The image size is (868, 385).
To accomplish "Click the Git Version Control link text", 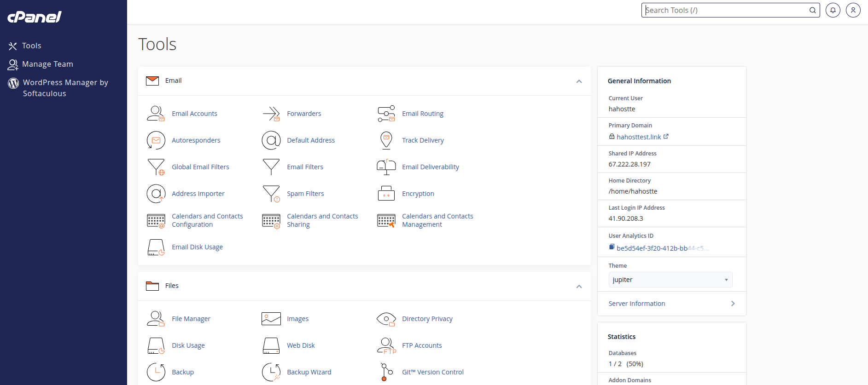I will 433,372.
